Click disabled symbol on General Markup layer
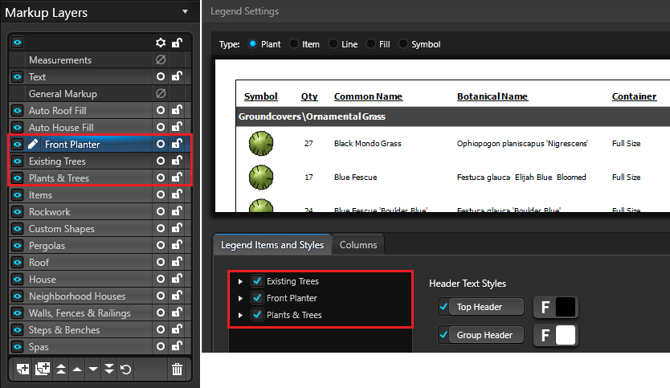The height and width of the screenshot is (388, 670). [x=160, y=94]
